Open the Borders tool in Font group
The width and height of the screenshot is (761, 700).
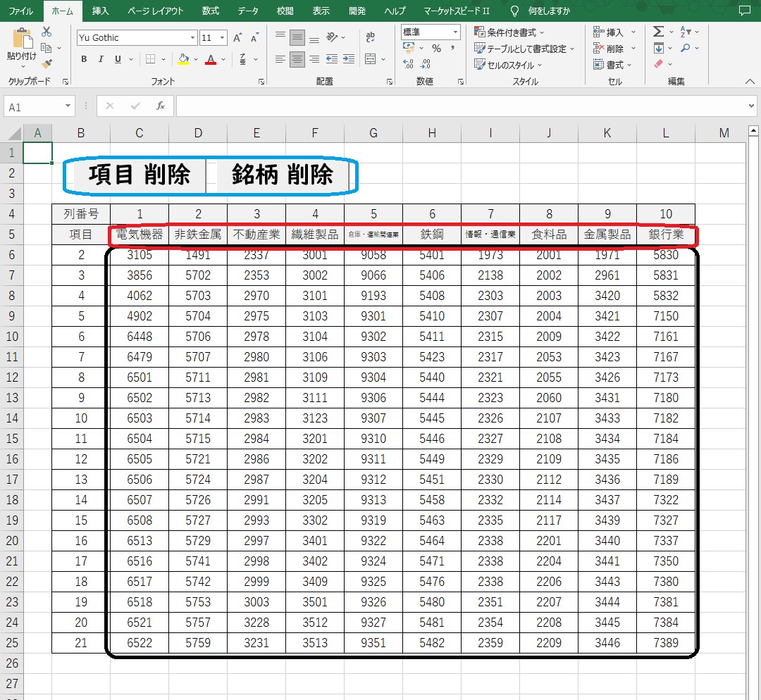151,59
